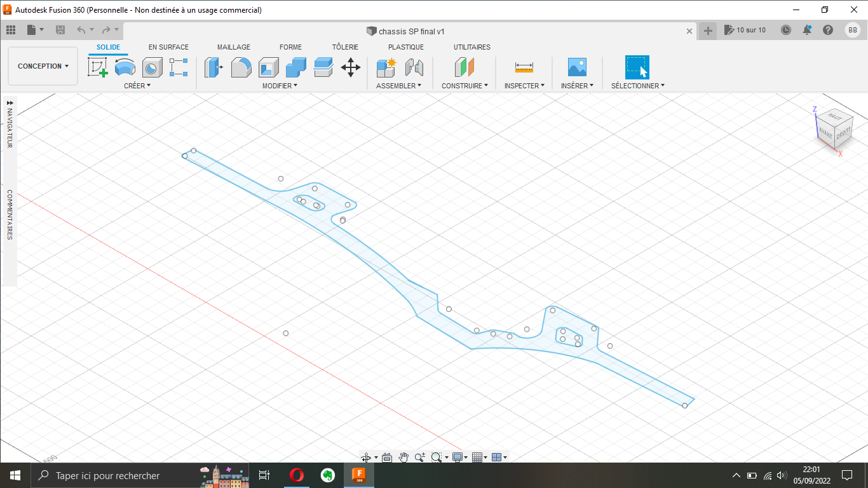Image resolution: width=868 pixels, height=488 pixels.
Task: Select the Shell tool in Modifier
Action: coord(269,67)
